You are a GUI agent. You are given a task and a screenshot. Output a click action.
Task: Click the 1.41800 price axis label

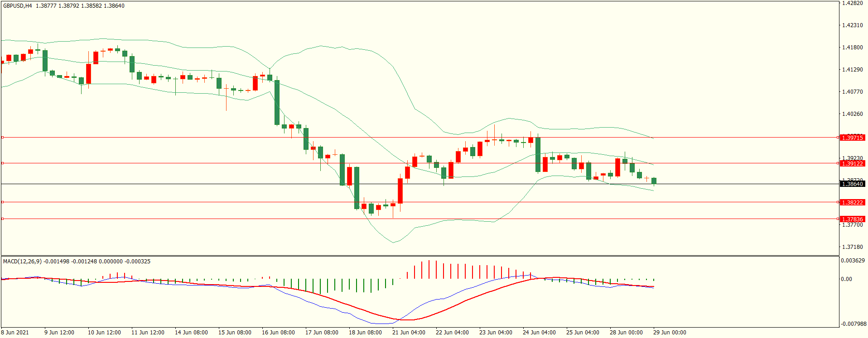click(852, 48)
